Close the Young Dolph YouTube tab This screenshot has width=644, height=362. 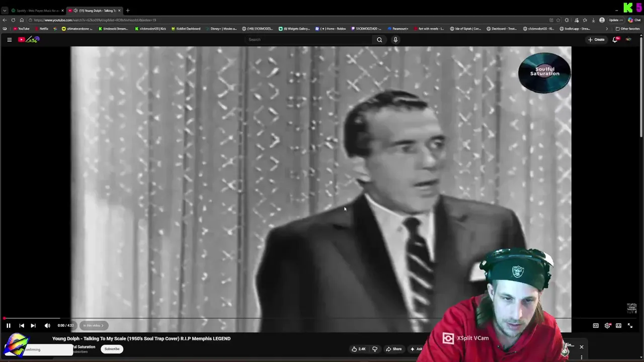(x=119, y=11)
